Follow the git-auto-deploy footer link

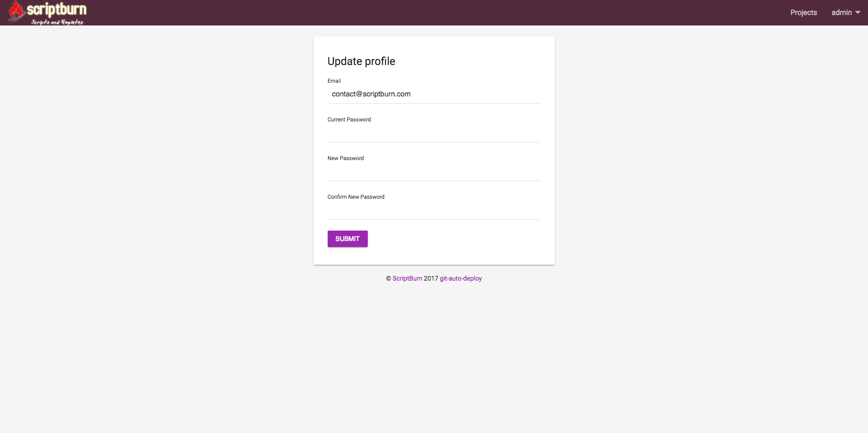(x=461, y=278)
